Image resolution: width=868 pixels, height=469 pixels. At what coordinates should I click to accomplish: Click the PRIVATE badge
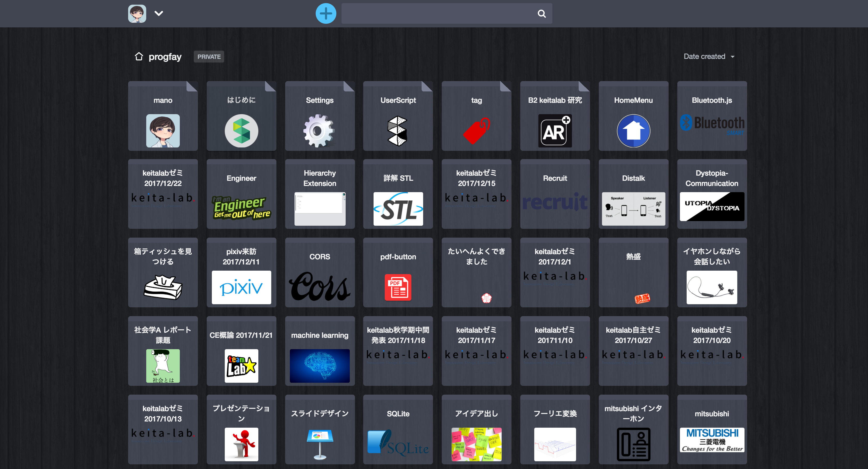point(208,57)
